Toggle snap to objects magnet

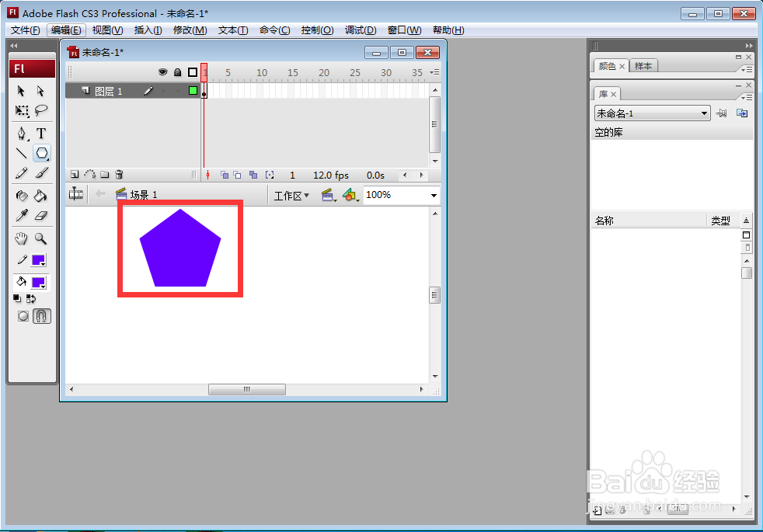[x=42, y=316]
